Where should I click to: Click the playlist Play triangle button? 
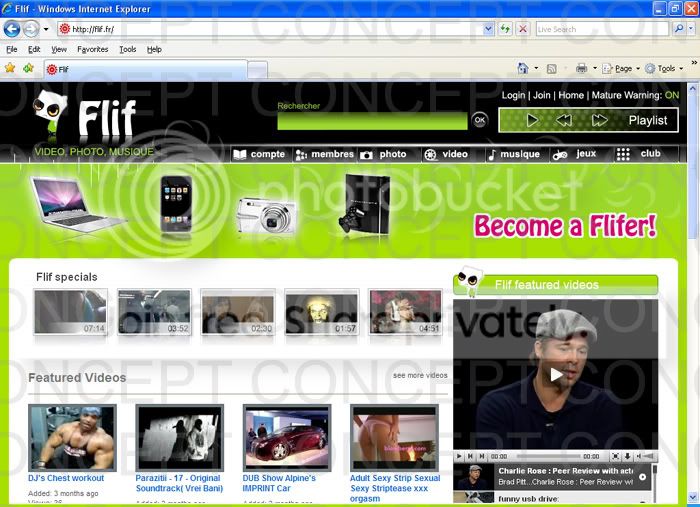532,121
